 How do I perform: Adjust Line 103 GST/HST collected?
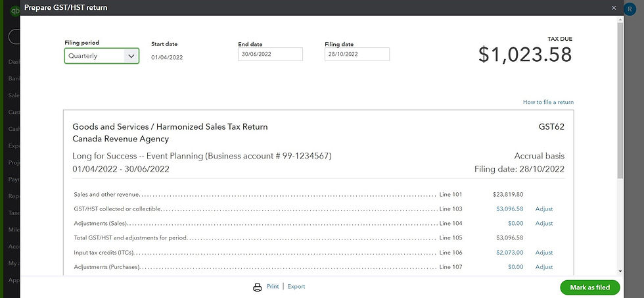click(x=544, y=209)
